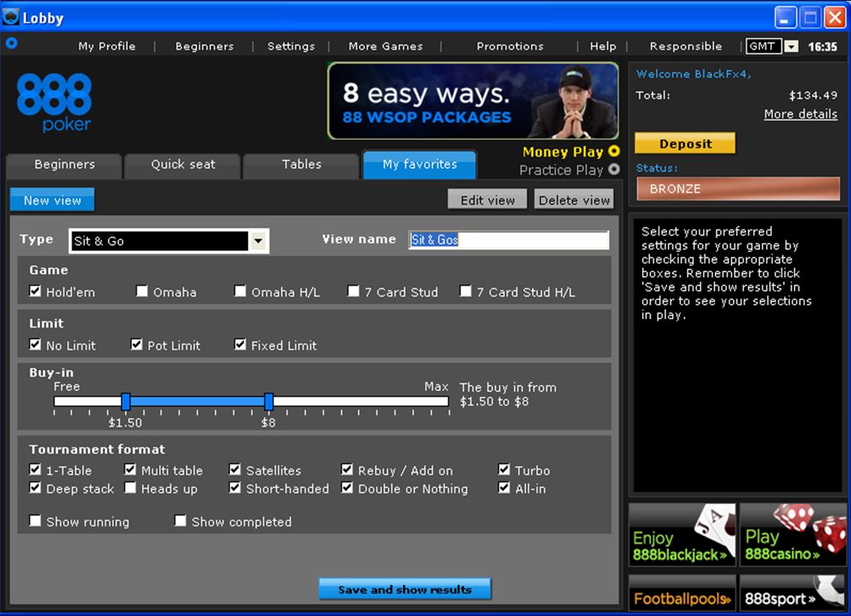Uncheck the Hold'em game checkbox

coord(35,292)
